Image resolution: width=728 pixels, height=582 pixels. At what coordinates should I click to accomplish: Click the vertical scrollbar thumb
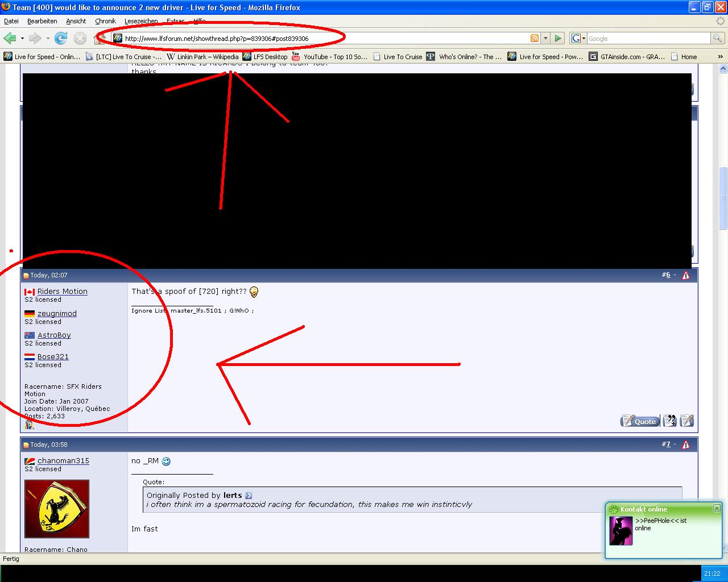coord(723,198)
